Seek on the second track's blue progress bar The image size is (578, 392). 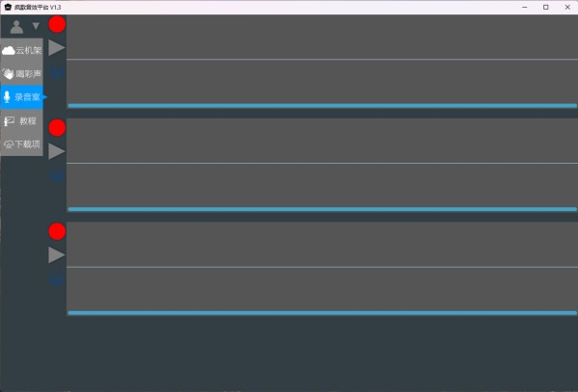322,209
